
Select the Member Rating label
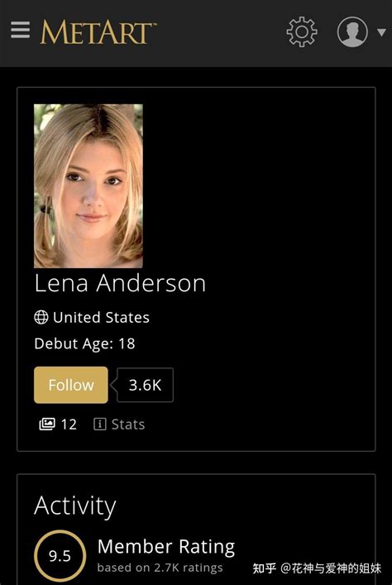pyautogui.click(x=166, y=547)
